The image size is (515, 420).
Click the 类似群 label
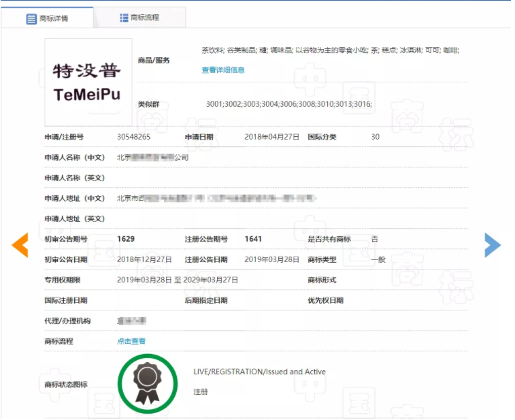pyautogui.click(x=148, y=104)
